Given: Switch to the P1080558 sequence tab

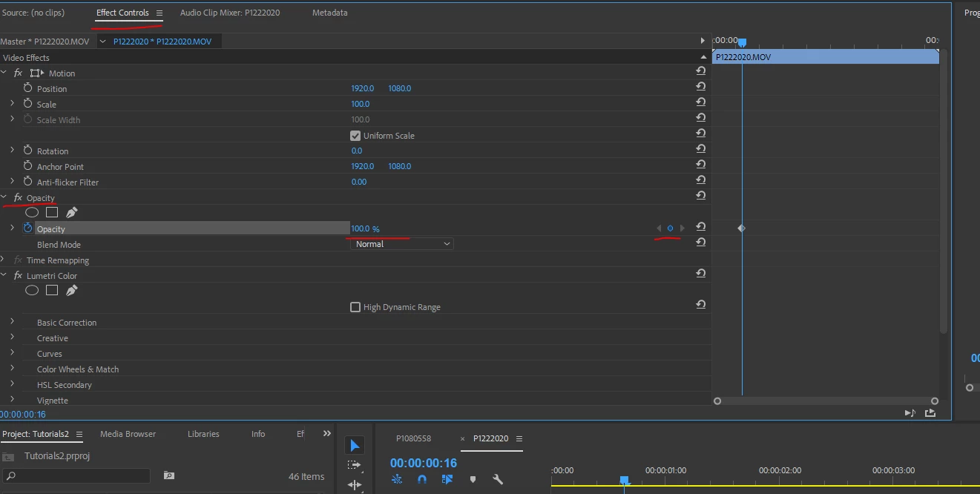Looking at the screenshot, I should (x=413, y=438).
